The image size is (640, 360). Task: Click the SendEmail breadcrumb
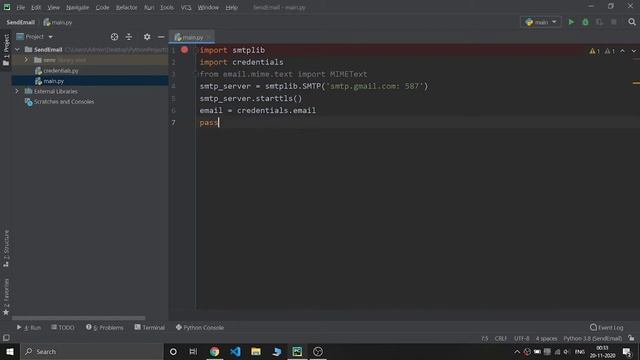20,22
